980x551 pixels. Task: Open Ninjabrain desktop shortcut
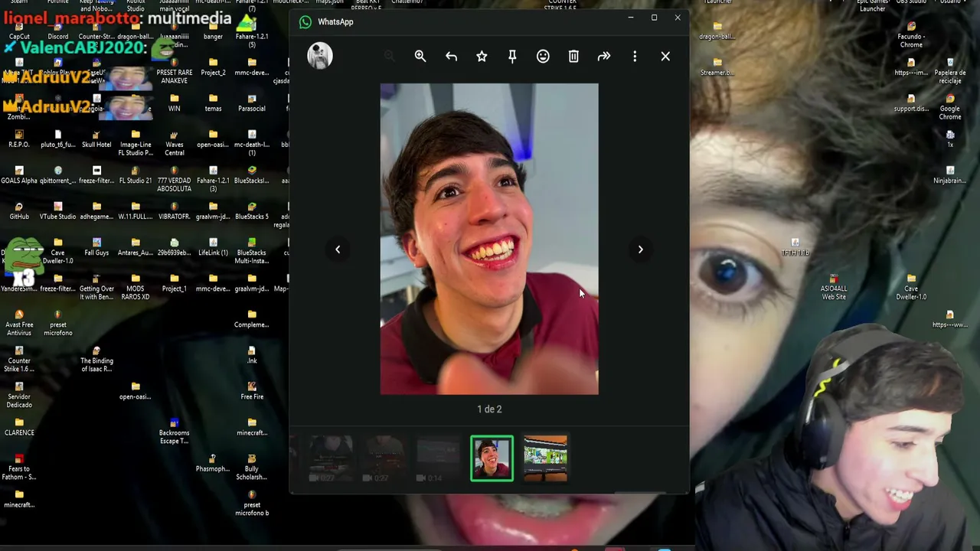tap(950, 174)
